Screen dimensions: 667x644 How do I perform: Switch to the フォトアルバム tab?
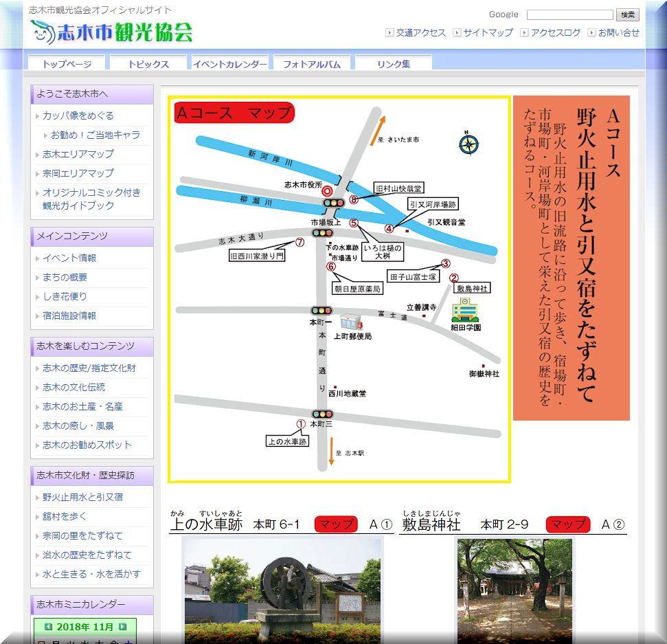click(x=312, y=64)
